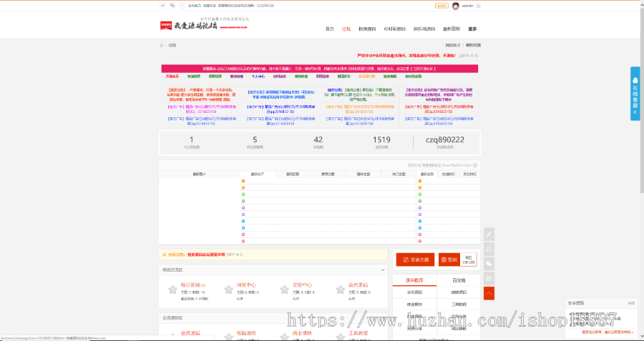The height and width of the screenshot is (341, 644).
Task: Click the star icon beside 每日签到
Action: [x=172, y=290]
